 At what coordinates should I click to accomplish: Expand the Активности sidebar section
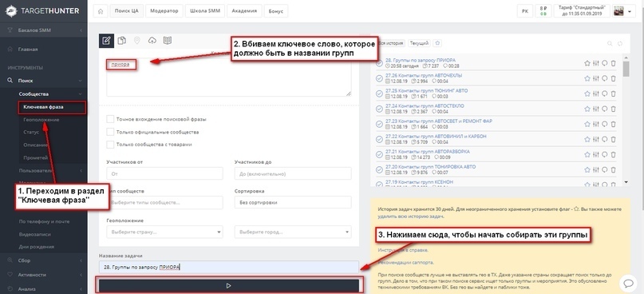(x=44, y=275)
